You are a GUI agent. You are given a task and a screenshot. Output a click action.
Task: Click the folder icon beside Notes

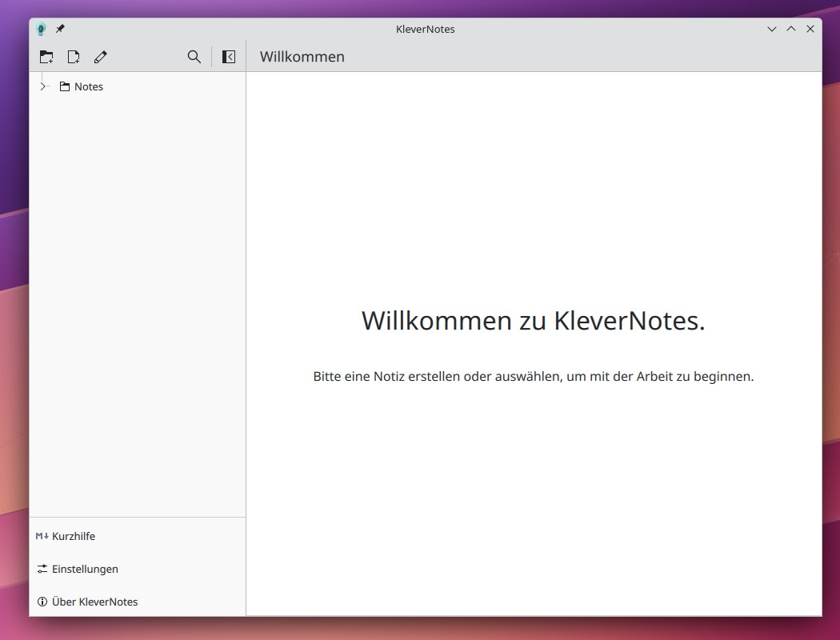click(65, 86)
